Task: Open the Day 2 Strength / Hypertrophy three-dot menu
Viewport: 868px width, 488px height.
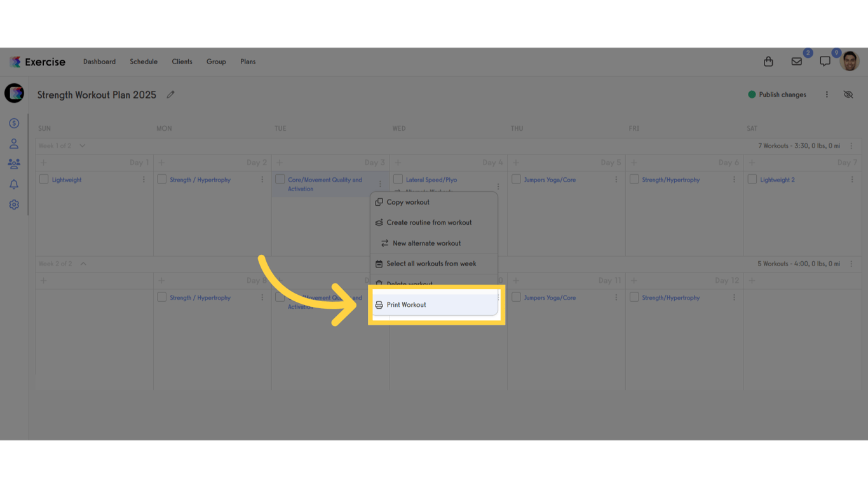Action: [262, 180]
